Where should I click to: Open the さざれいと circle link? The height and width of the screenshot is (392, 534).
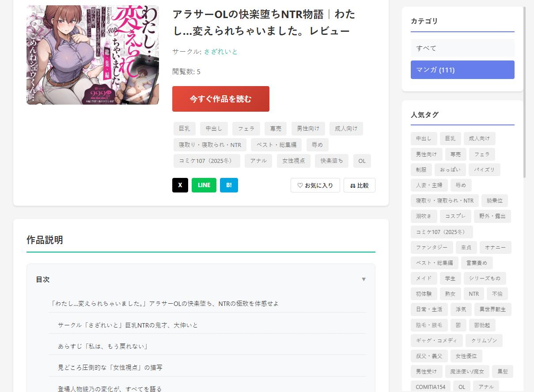pyautogui.click(x=220, y=52)
